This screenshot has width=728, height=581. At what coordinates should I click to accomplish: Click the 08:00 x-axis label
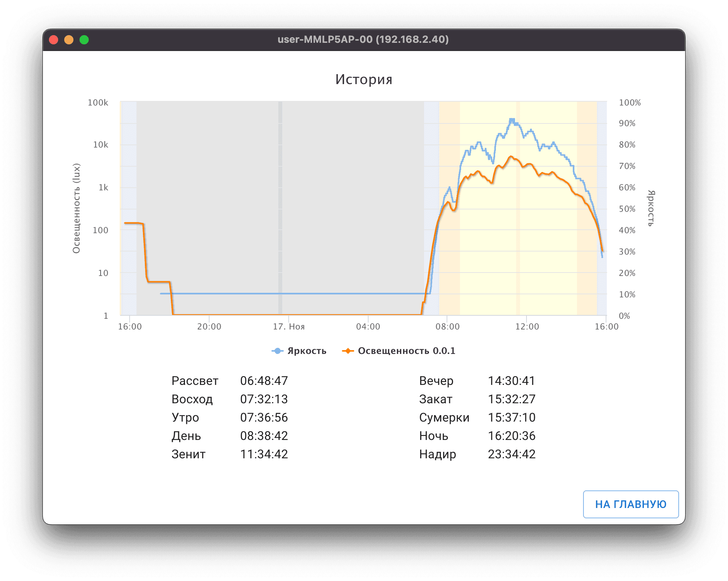click(x=448, y=326)
